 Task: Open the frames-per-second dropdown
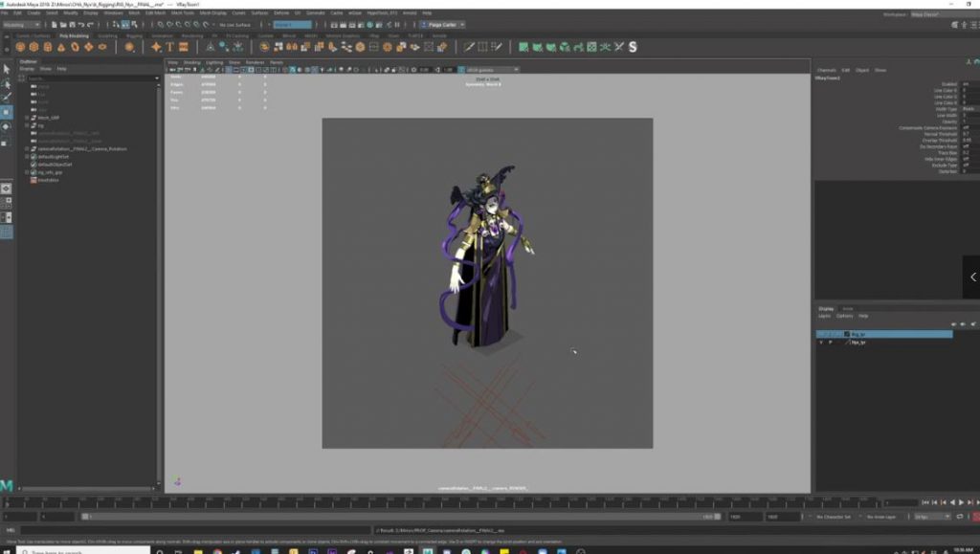coord(932,517)
